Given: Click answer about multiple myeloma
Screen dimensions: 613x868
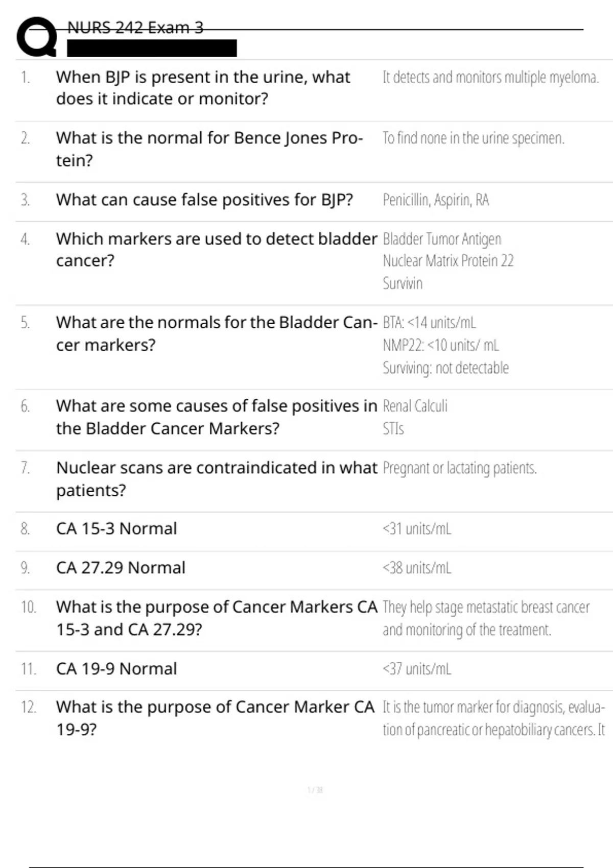Looking at the screenshot, I should pyautogui.click(x=490, y=77).
